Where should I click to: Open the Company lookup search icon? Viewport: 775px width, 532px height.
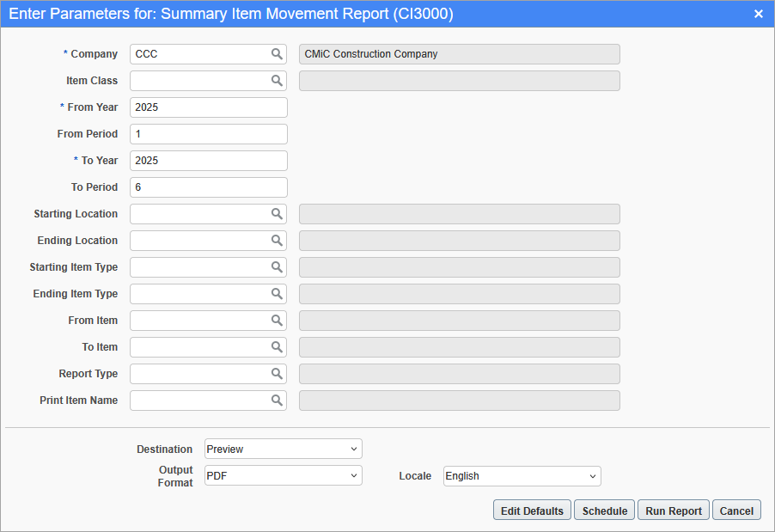pos(277,53)
